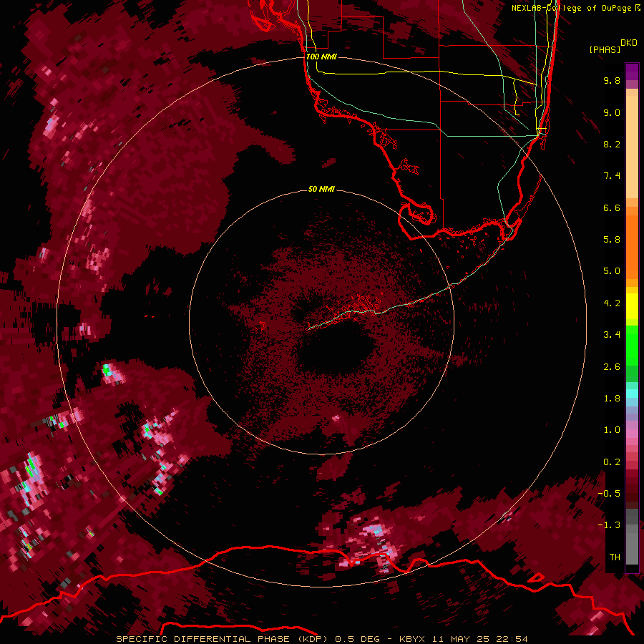Click the 6.6 value on color scale
Image resolution: width=644 pixels, height=644 pixels.
[x=612, y=208]
